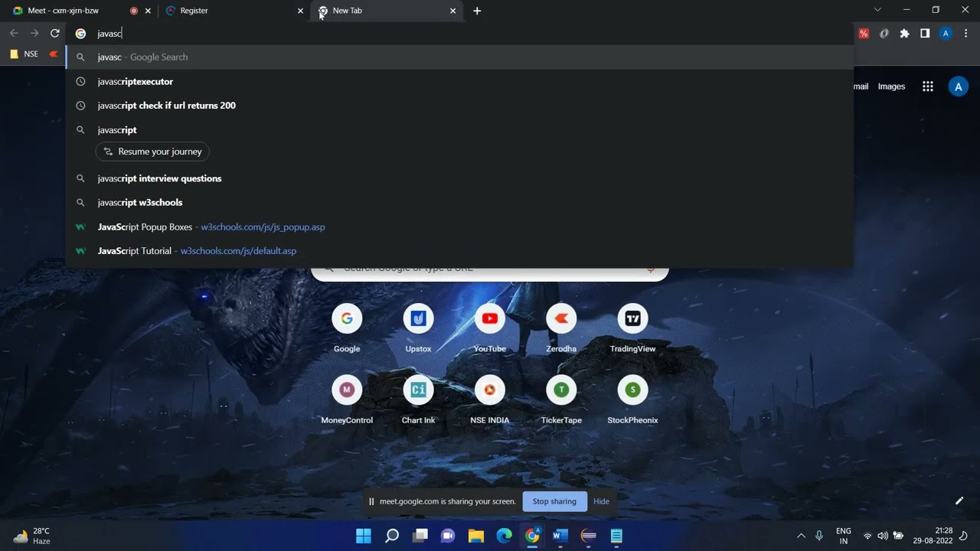Open the Chrome profile avatar in toolbar
Image resolution: width=980 pixels, height=551 pixels.
point(946,34)
